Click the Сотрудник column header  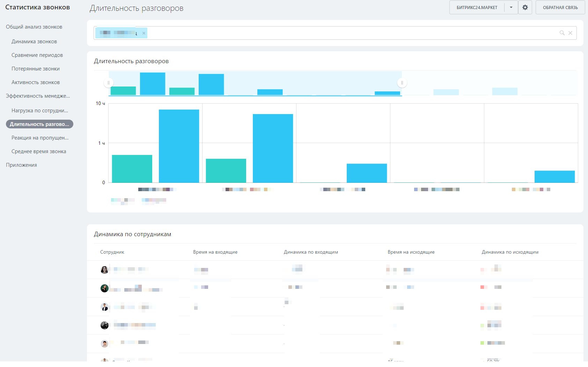112,252
